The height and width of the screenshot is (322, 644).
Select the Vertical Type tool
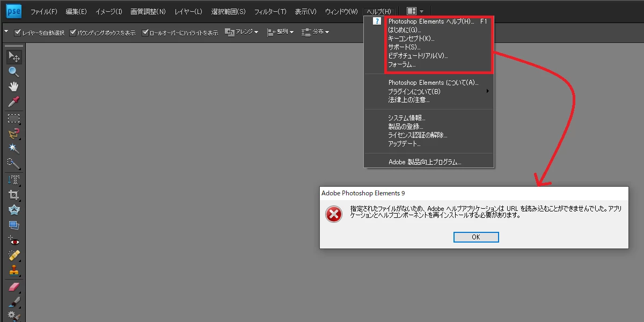[14, 180]
